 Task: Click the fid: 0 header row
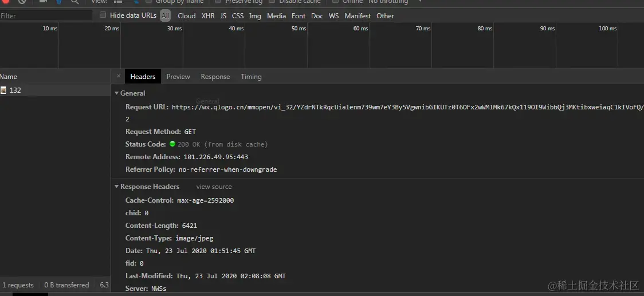135,263
